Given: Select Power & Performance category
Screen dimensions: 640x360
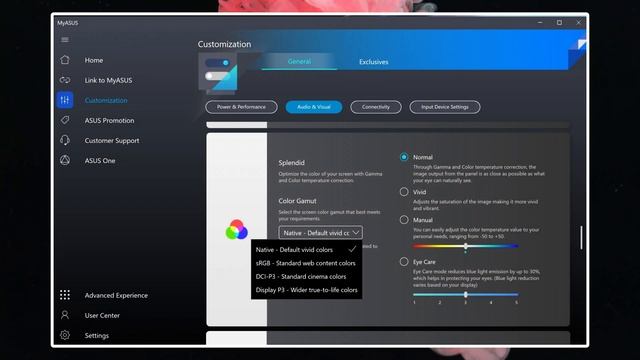Looking at the screenshot, I should pos(241,107).
